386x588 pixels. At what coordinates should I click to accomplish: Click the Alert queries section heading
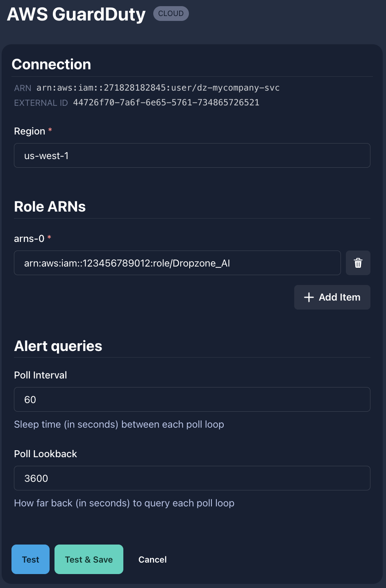[58, 346]
